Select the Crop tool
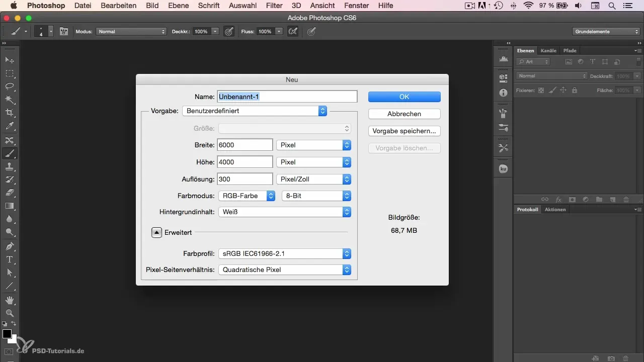 pyautogui.click(x=9, y=113)
